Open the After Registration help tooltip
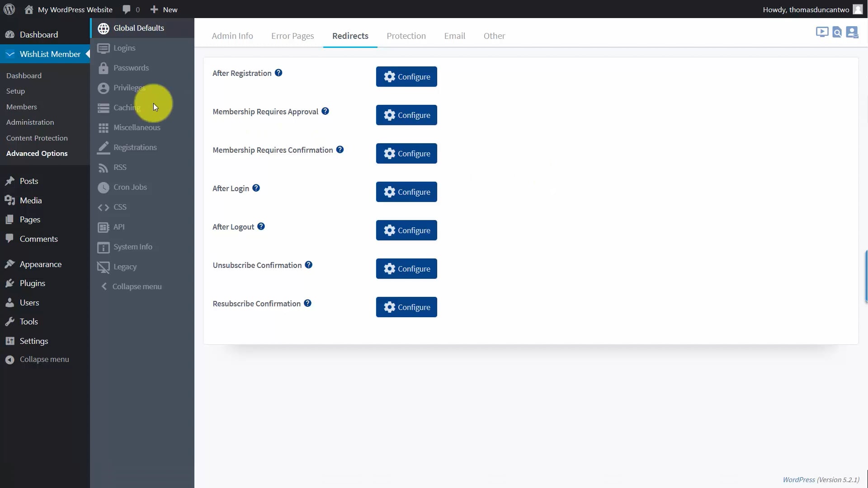The image size is (868, 488). [278, 72]
